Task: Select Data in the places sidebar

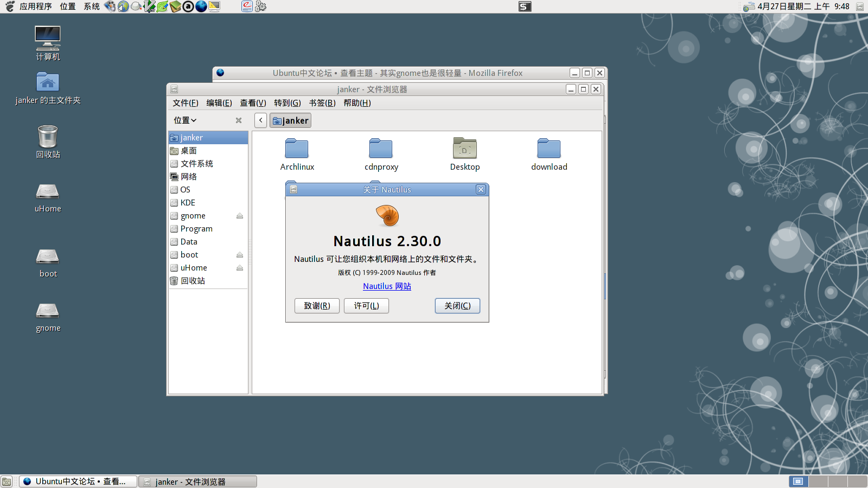Action: 208,242
